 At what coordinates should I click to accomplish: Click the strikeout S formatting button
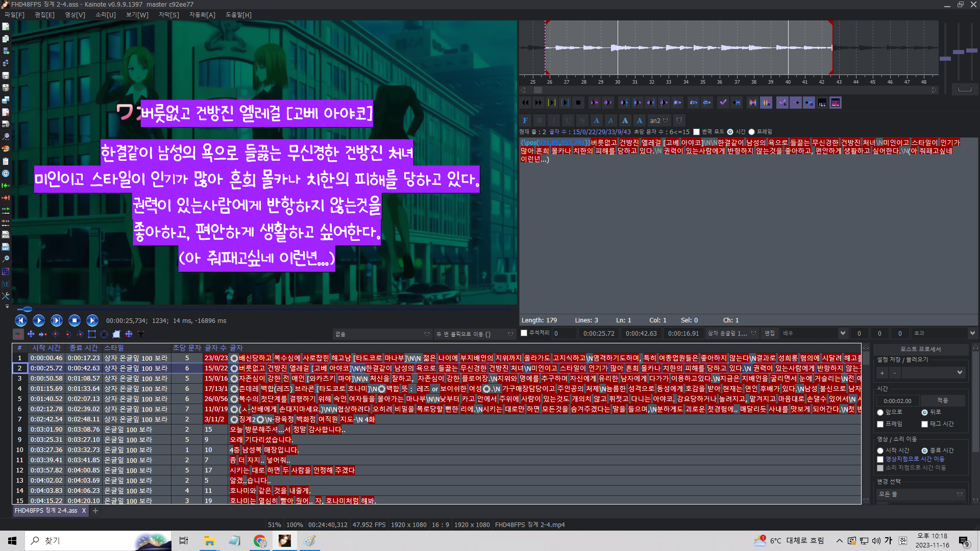(582, 120)
